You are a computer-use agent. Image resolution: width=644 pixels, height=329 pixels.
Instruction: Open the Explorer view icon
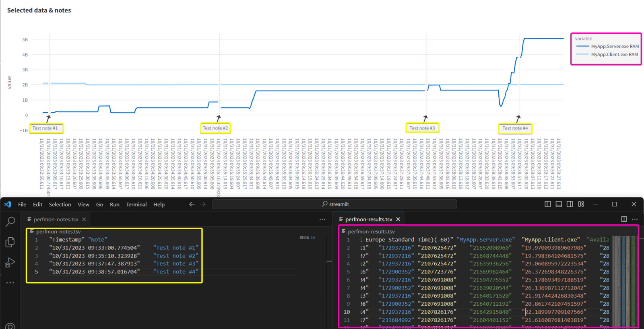(x=10, y=242)
